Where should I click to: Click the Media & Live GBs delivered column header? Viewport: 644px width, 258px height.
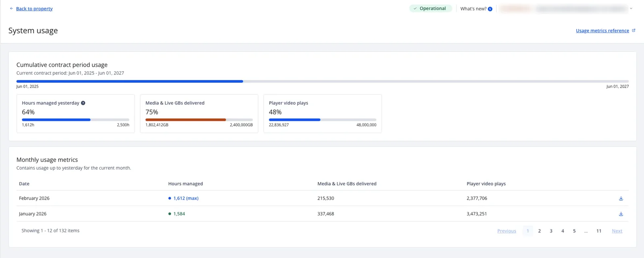347,184
